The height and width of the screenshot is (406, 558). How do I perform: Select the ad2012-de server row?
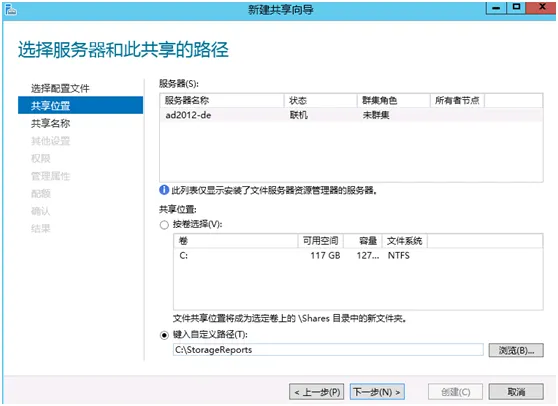[x=351, y=115]
